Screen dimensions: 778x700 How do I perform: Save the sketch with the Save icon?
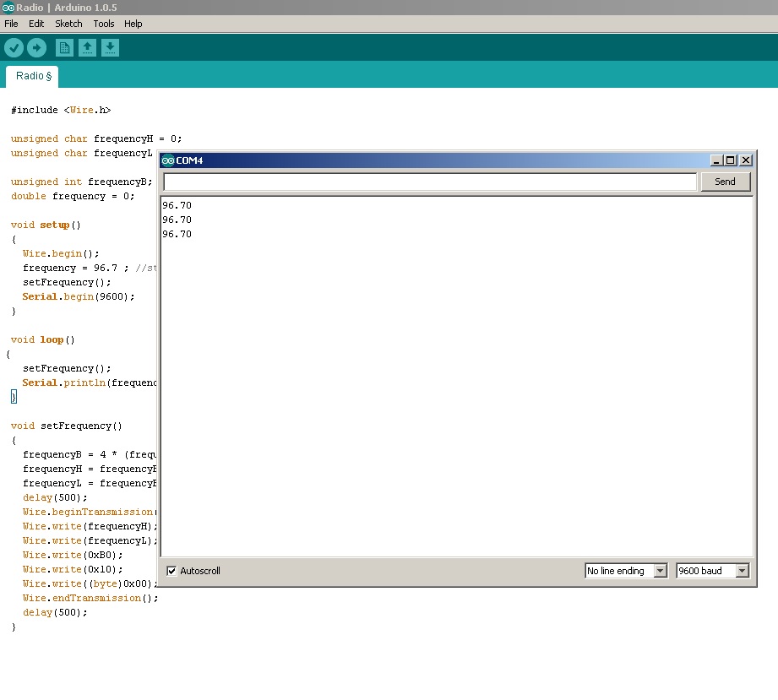[110, 47]
